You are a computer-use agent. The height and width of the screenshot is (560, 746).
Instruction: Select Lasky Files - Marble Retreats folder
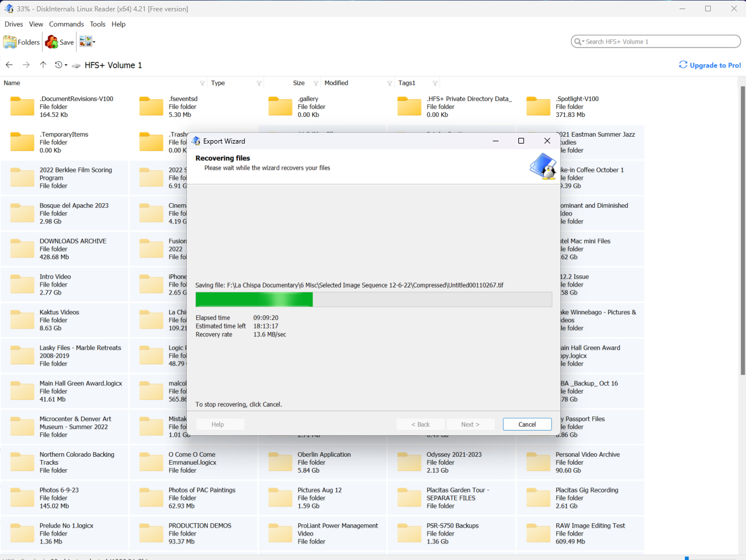[65, 356]
